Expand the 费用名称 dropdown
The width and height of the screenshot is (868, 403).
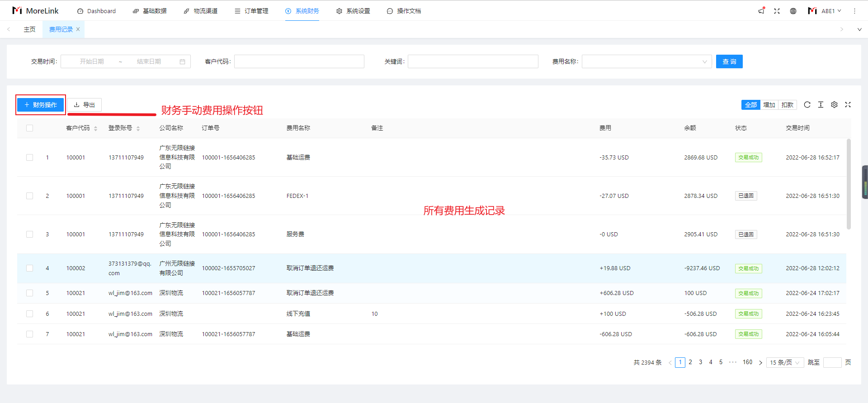646,61
